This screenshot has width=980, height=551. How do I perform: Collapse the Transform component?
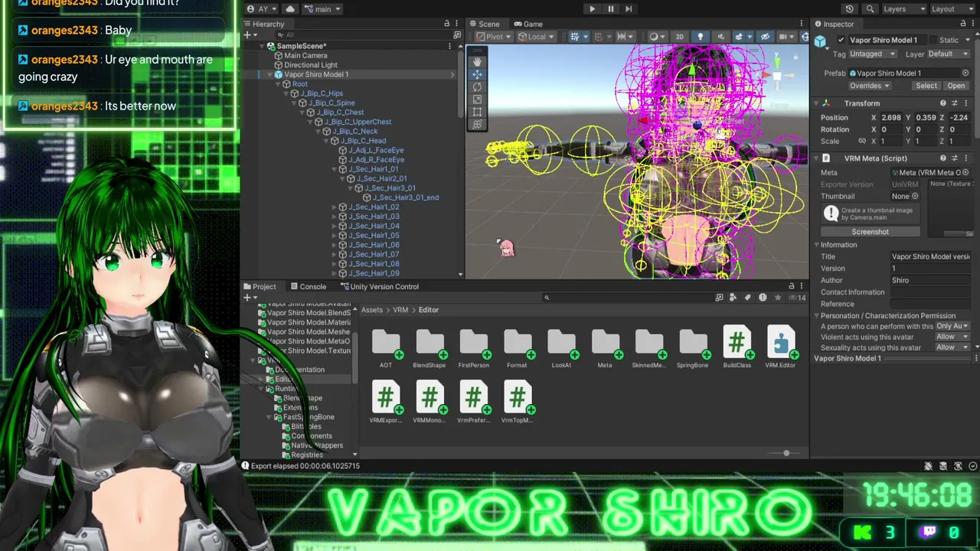coord(817,103)
